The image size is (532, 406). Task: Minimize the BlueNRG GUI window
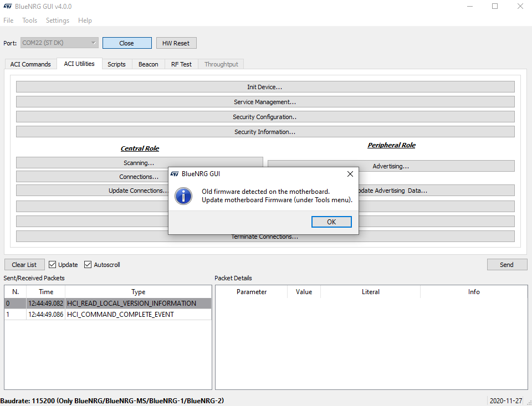(470, 7)
